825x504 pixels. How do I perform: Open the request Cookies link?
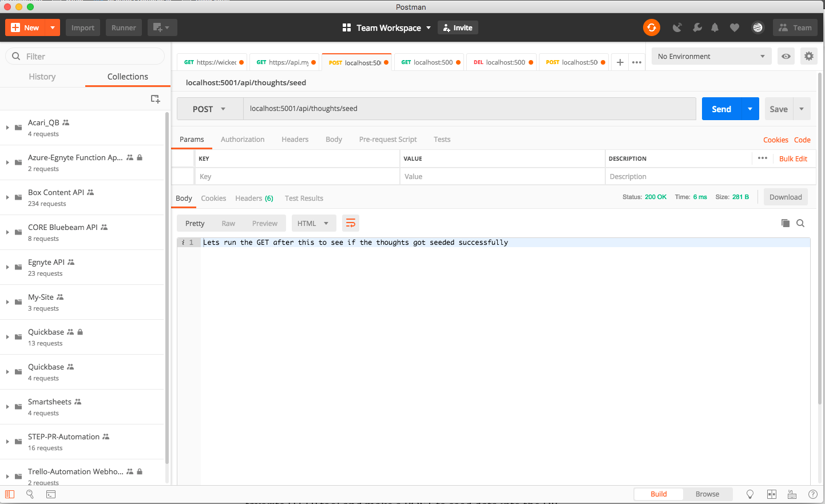(x=775, y=140)
